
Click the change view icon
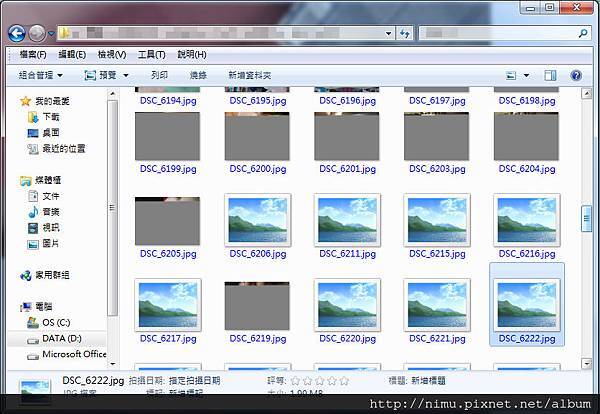click(x=511, y=76)
